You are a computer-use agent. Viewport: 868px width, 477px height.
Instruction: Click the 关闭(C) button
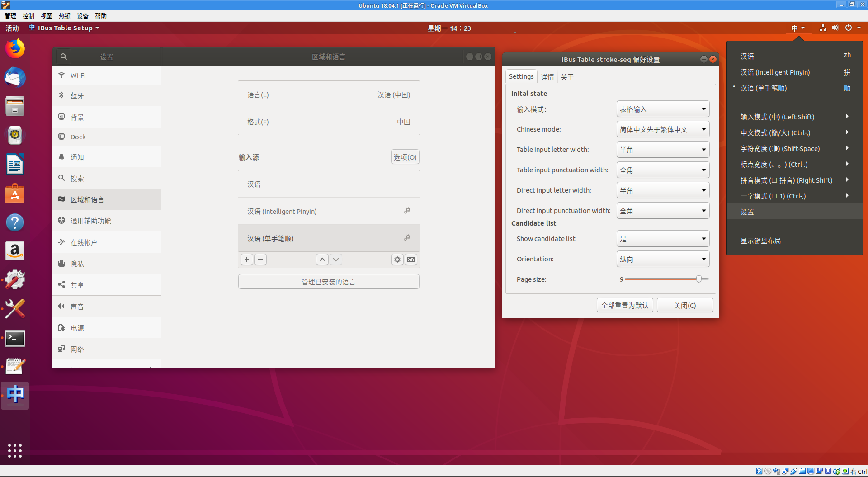click(685, 305)
